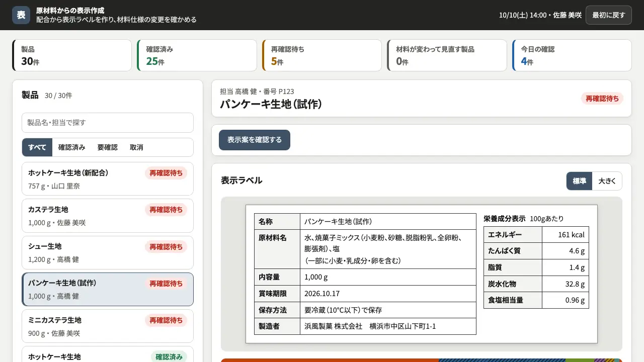
Task: Open the 確認済み 25件 summary card
Action: click(x=197, y=55)
